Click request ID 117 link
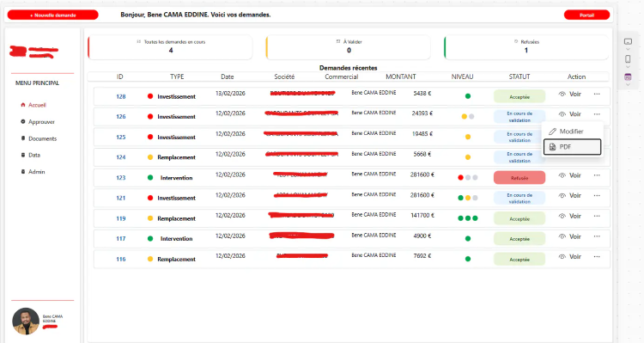The image size is (644, 343). (121, 238)
